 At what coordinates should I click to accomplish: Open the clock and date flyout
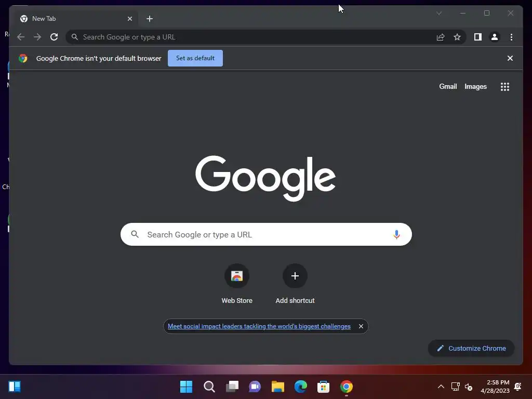tap(495, 387)
